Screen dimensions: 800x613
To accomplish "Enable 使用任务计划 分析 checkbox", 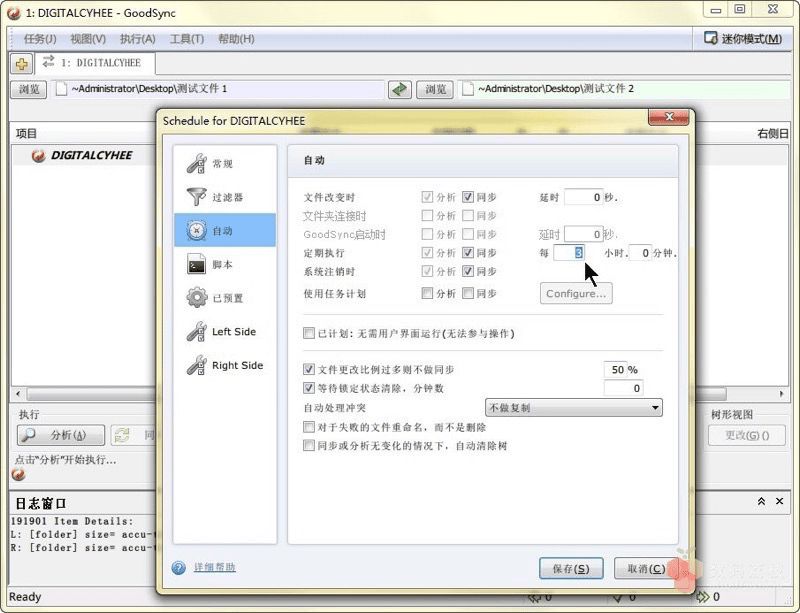I will [427, 293].
